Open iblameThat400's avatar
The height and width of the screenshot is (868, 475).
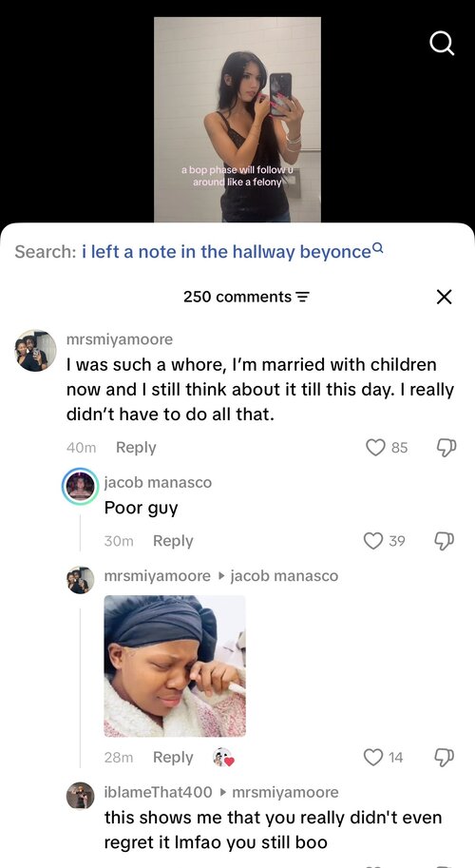point(80,796)
